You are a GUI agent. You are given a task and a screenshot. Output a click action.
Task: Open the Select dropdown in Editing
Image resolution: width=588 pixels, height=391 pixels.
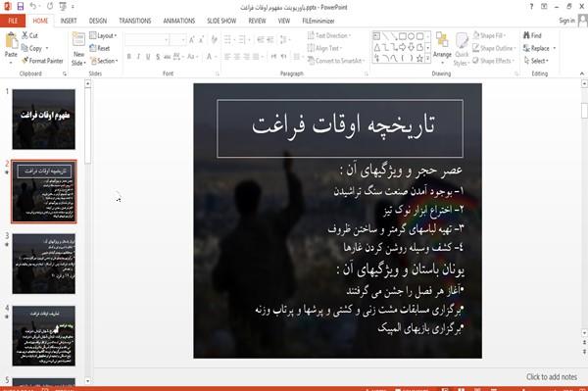tap(536, 61)
